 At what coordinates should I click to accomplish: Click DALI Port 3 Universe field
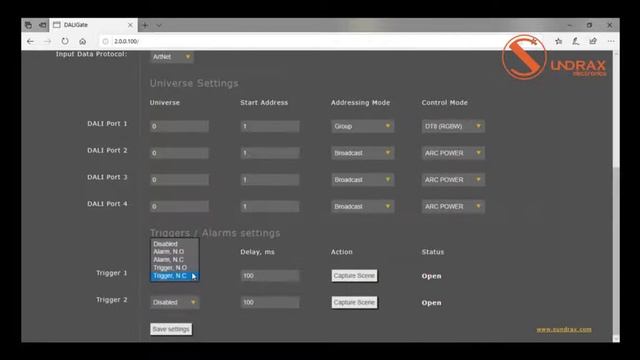(x=179, y=180)
